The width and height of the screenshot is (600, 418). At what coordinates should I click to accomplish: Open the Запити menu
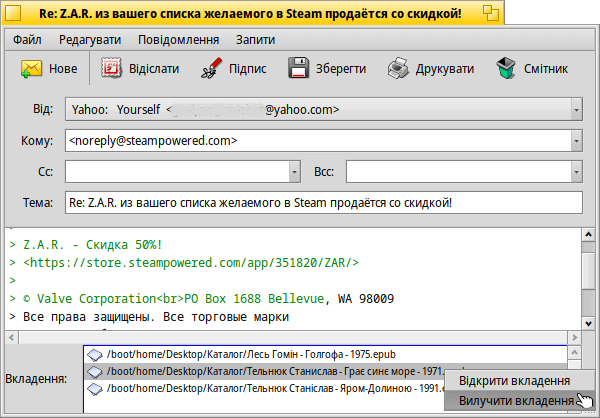coord(255,39)
